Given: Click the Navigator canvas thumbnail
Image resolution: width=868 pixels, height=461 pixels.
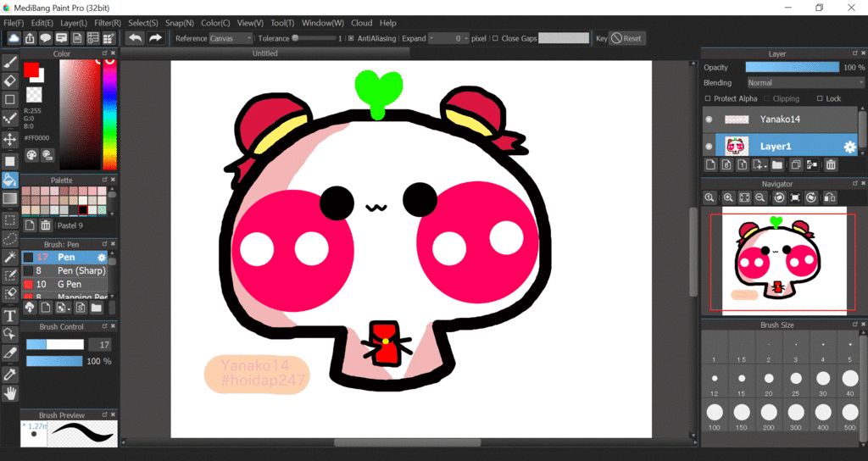Looking at the screenshot, I should point(784,261).
